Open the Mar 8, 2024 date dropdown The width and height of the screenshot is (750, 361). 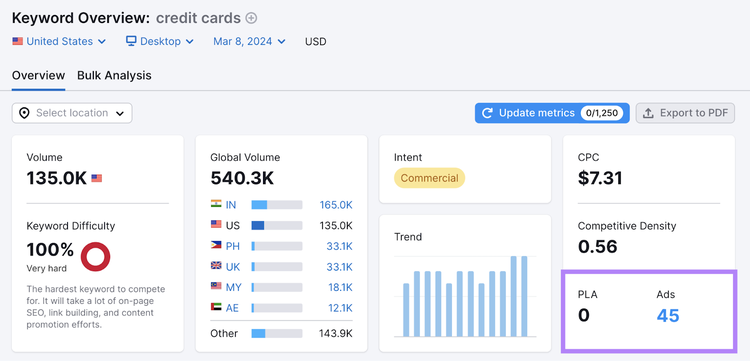(x=249, y=41)
